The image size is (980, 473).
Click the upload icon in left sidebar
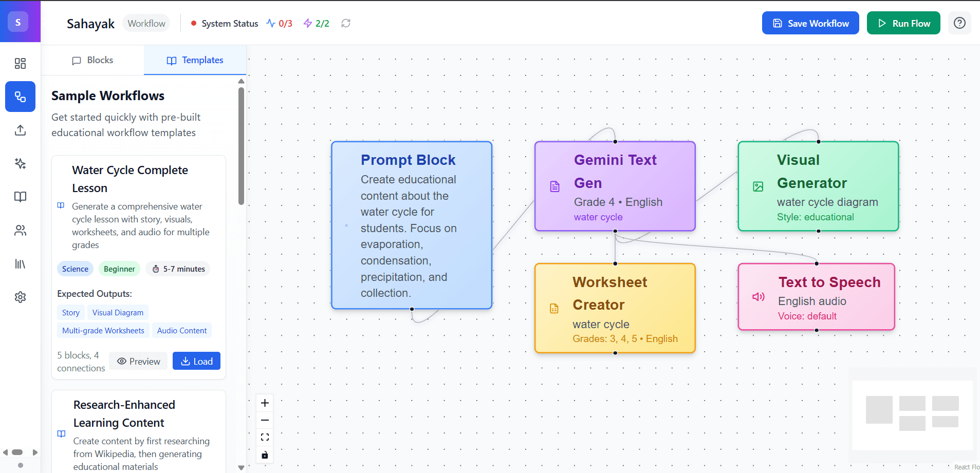pos(20,130)
